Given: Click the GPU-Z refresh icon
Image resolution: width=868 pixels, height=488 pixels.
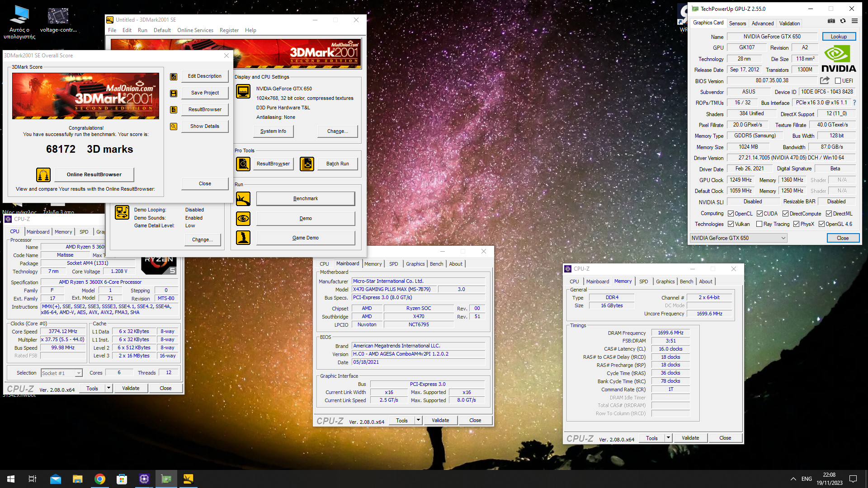Looking at the screenshot, I should click(x=843, y=21).
